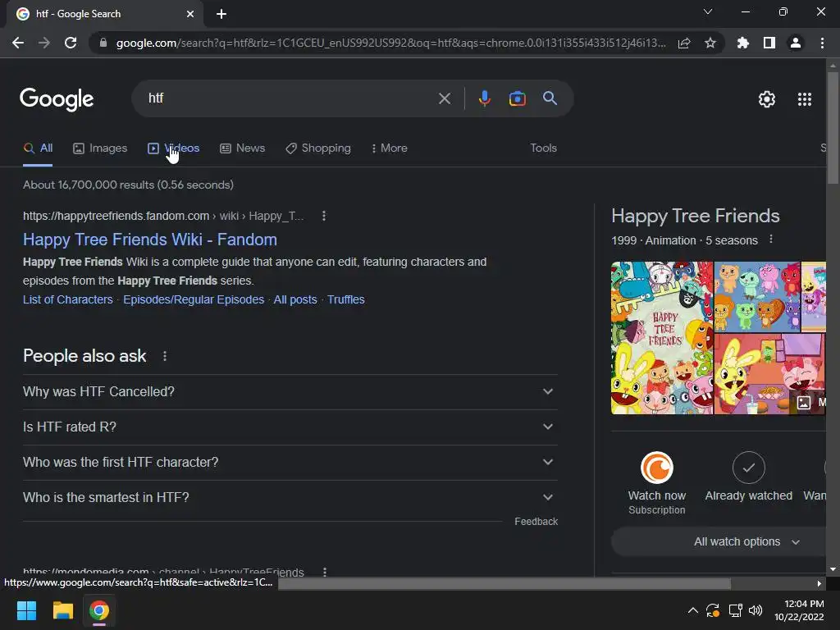
Task: Bookmark this page with the star icon
Action: tap(710, 43)
